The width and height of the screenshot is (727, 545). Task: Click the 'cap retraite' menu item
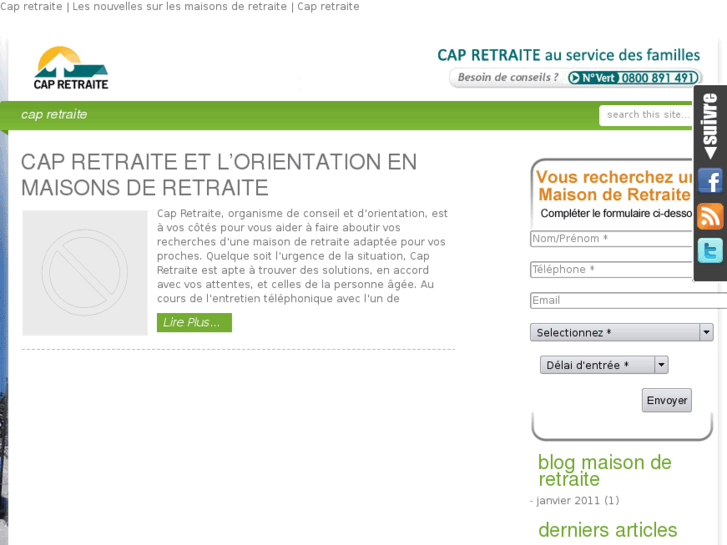coord(54,115)
